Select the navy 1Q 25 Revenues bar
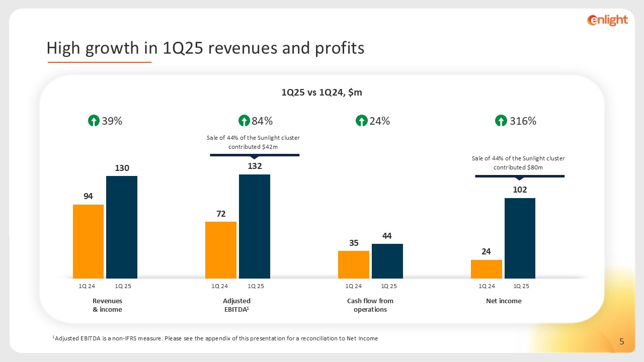The width and height of the screenshot is (644, 362). (x=122, y=227)
